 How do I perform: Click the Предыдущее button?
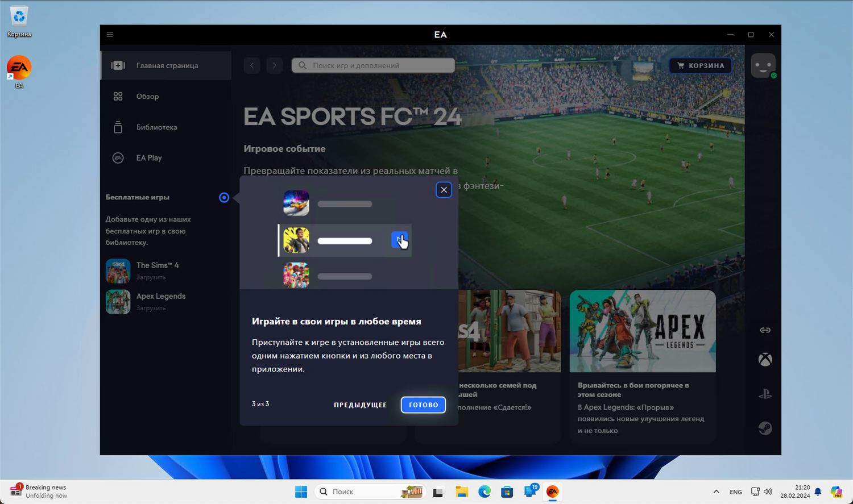click(x=361, y=405)
